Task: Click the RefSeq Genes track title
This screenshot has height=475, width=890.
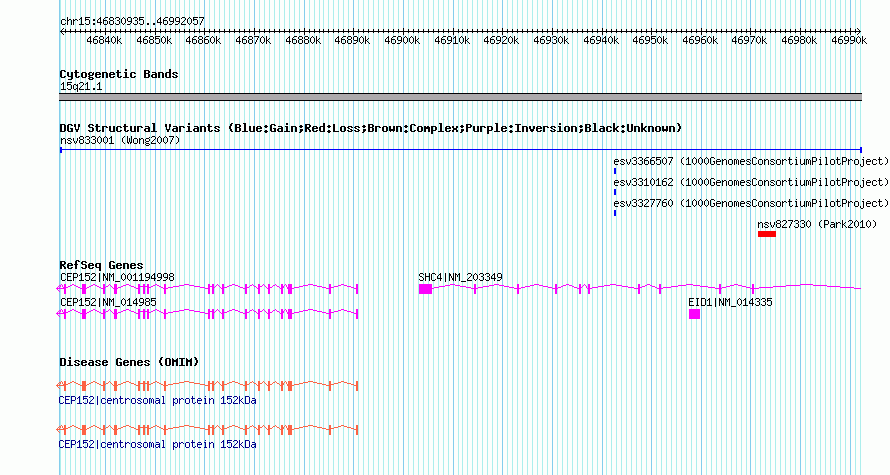Action: tap(101, 265)
